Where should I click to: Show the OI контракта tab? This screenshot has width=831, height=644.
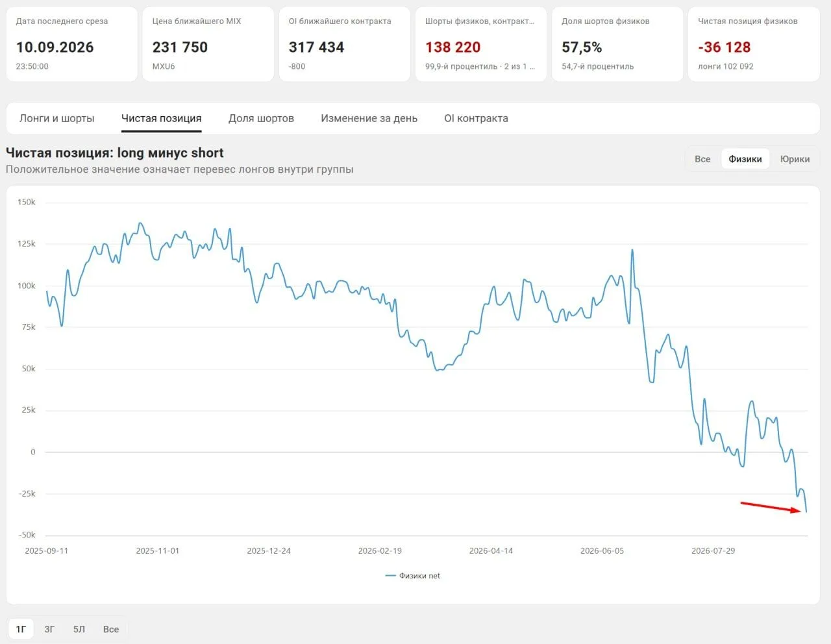coord(476,118)
